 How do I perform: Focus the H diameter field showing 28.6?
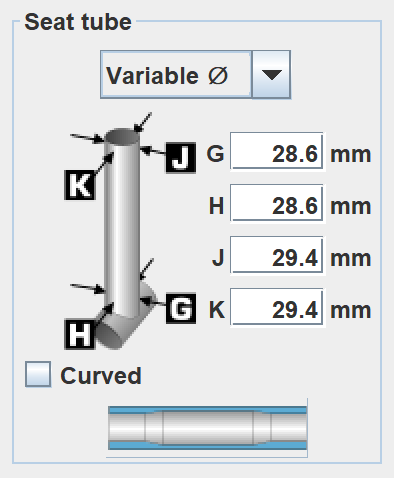[277, 203]
